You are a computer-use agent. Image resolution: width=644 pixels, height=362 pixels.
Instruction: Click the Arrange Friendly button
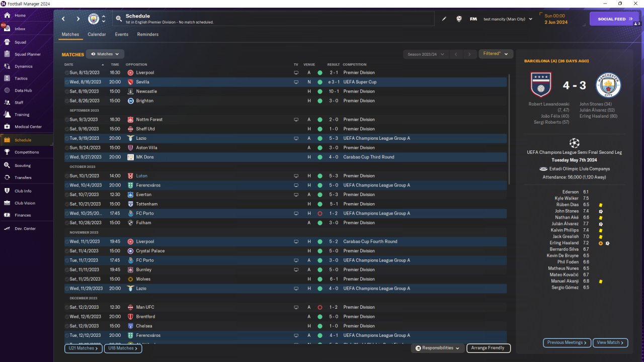coord(489,348)
